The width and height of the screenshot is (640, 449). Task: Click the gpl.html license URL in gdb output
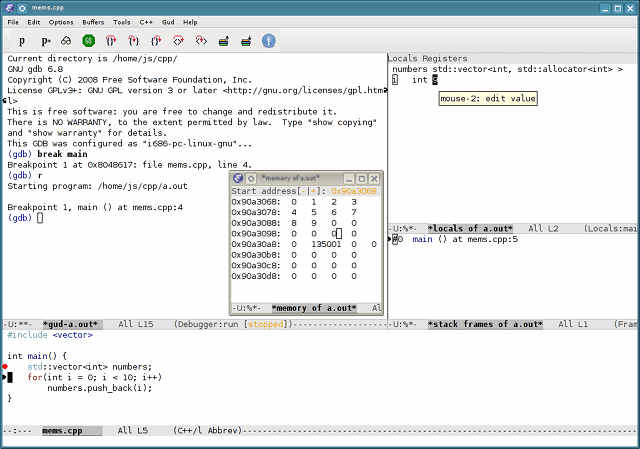305,90
